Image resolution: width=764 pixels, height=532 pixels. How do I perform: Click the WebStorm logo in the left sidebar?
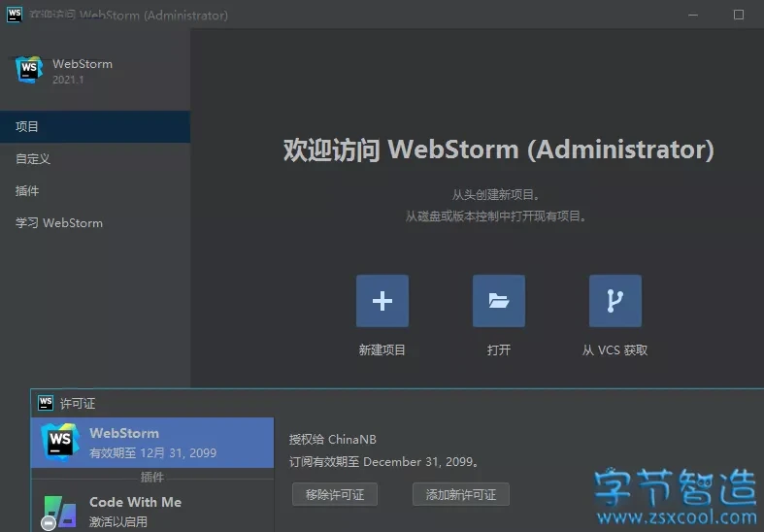point(29,70)
